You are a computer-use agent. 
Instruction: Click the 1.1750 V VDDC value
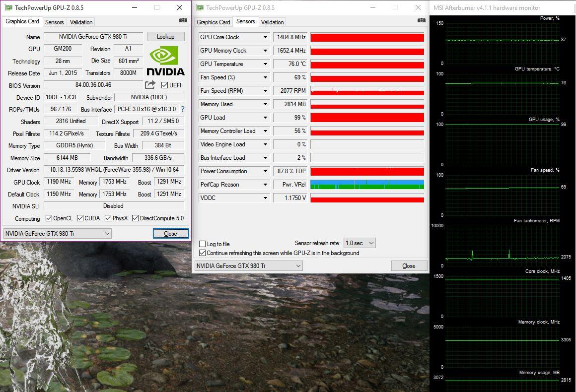tap(290, 198)
